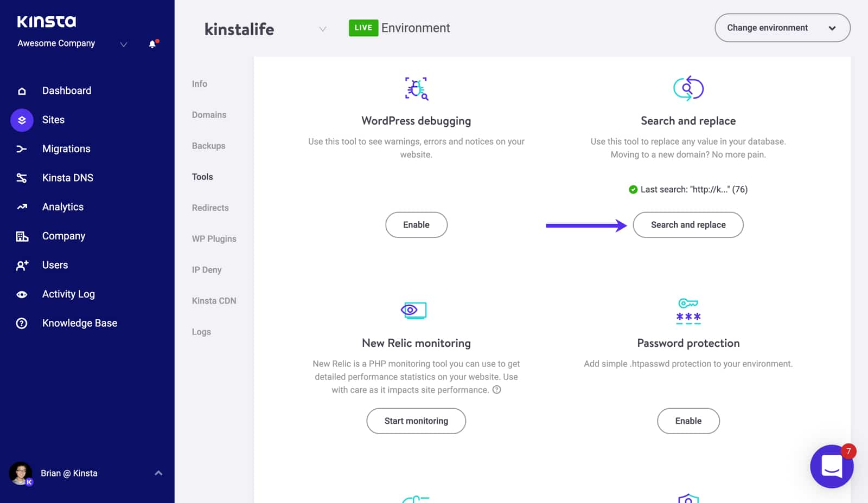Open the Migrations section icon

click(22, 149)
